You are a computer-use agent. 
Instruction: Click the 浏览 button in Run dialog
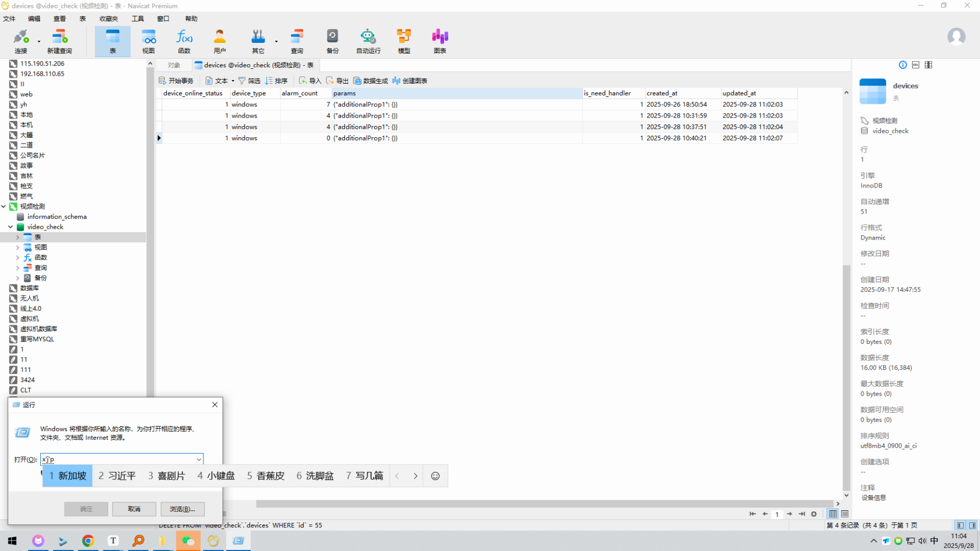(x=182, y=509)
